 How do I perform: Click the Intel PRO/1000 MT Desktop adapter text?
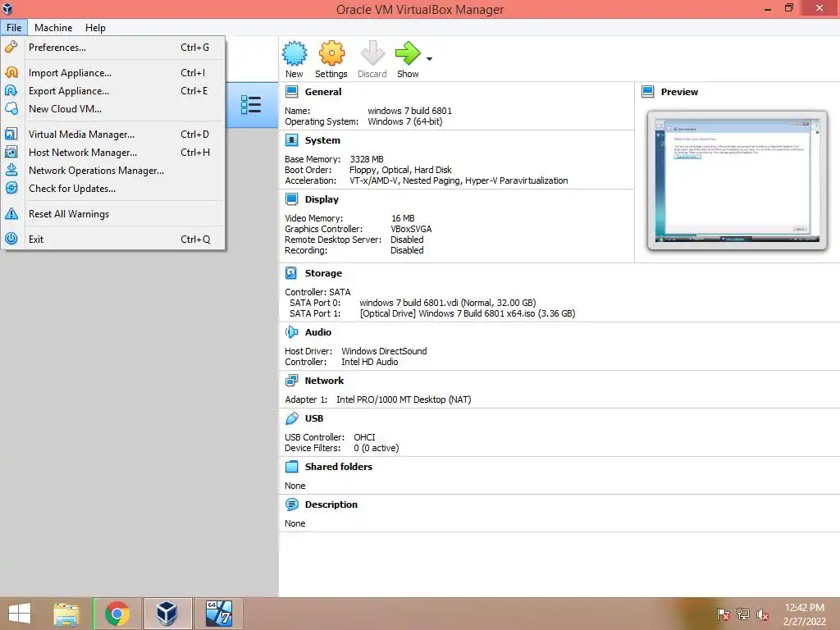[404, 399]
